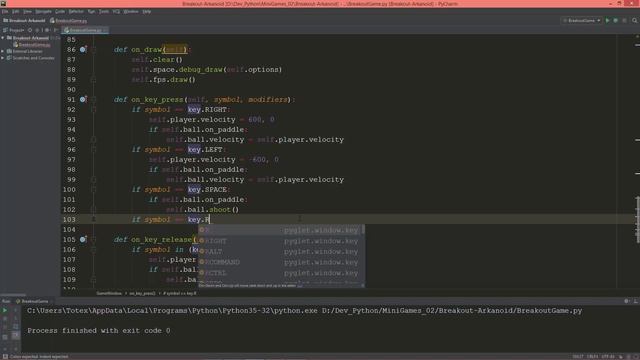Open Run panel settings gear icon
The height and width of the screenshot is (360, 640).
coord(627,301)
